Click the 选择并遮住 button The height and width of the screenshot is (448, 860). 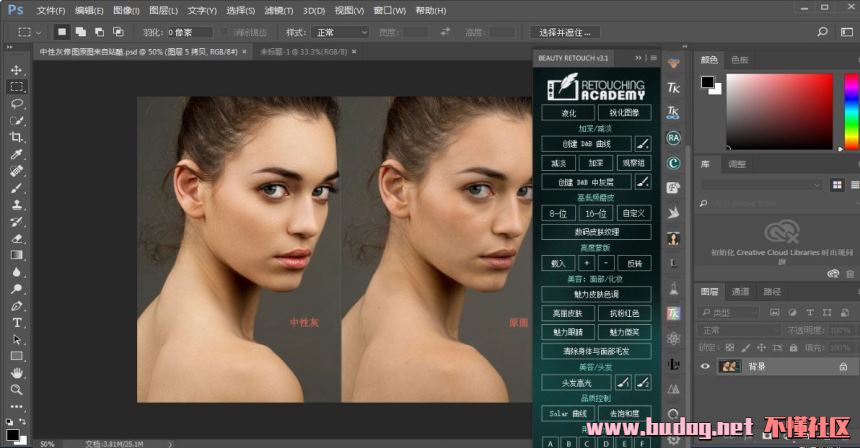(x=565, y=32)
